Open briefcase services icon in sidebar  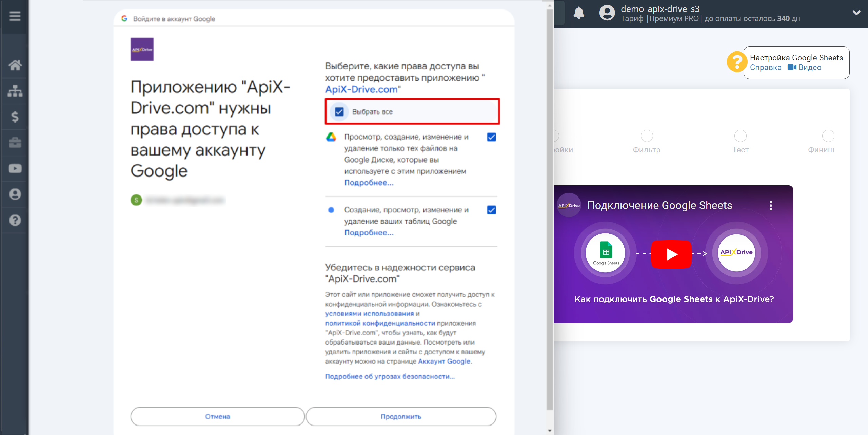15,142
